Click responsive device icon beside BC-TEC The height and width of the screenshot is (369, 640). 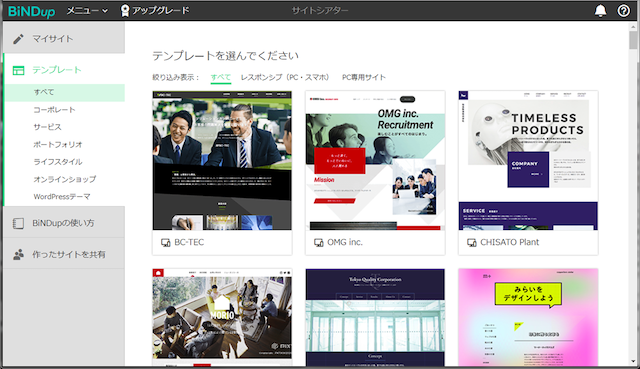[x=165, y=243]
